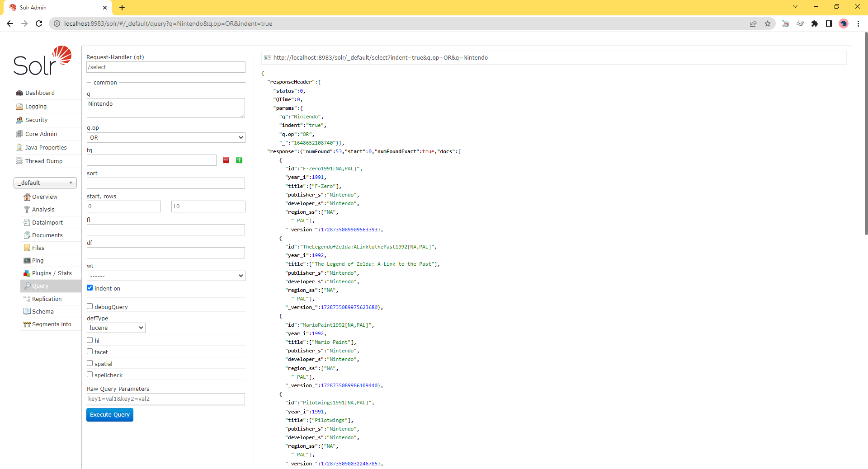Open the Dataimport icon

27,222
